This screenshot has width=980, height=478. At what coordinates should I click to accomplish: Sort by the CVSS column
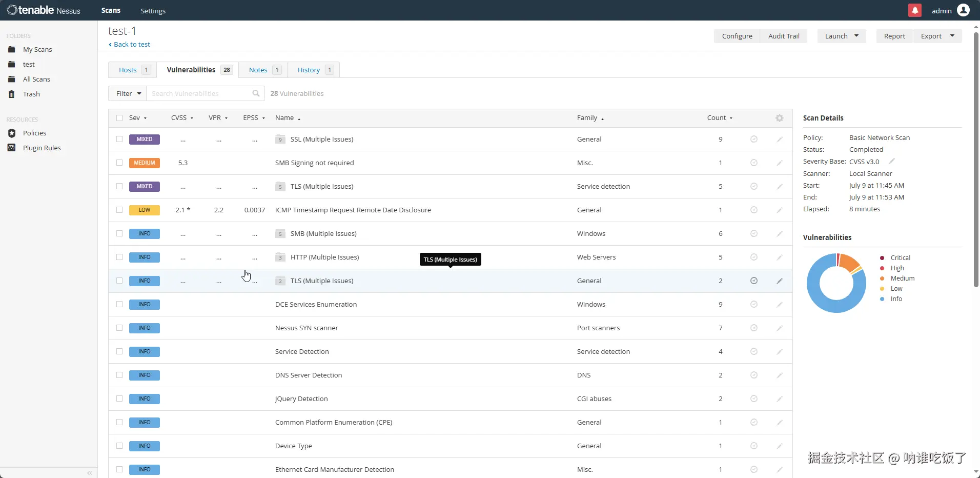click(182, 118)
